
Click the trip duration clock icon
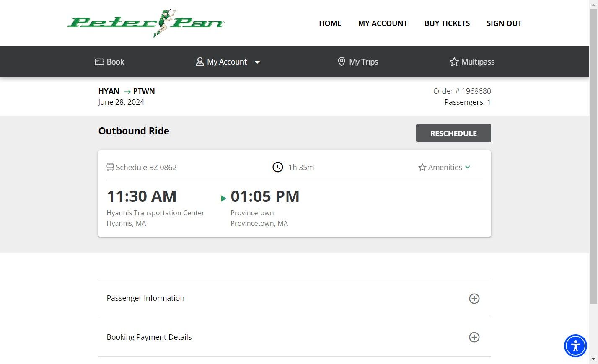click(278, 168)
